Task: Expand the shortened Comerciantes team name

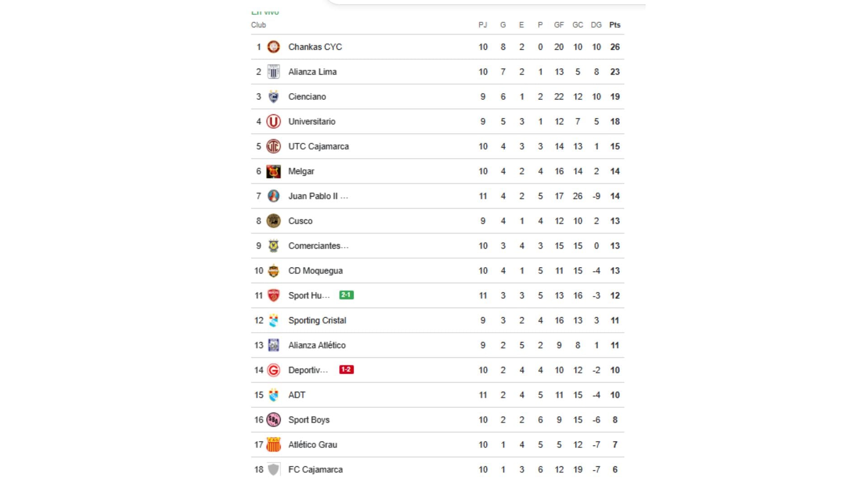Action: [319, 245]
